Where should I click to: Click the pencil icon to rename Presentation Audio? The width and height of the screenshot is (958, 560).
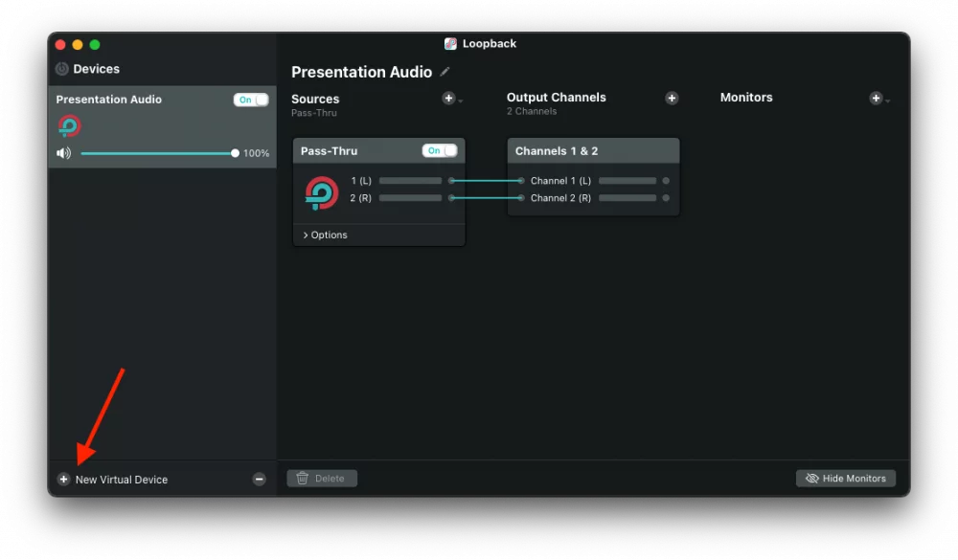[445, 72]
